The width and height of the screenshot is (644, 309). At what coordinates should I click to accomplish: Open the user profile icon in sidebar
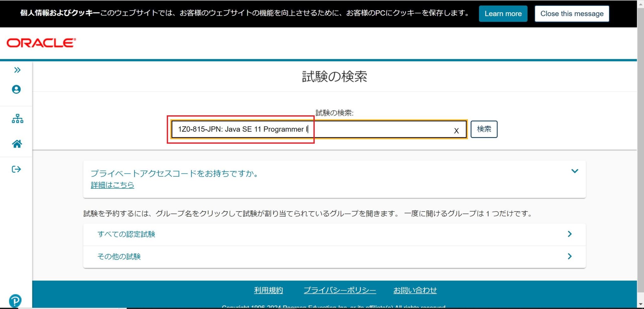point(16,89)
